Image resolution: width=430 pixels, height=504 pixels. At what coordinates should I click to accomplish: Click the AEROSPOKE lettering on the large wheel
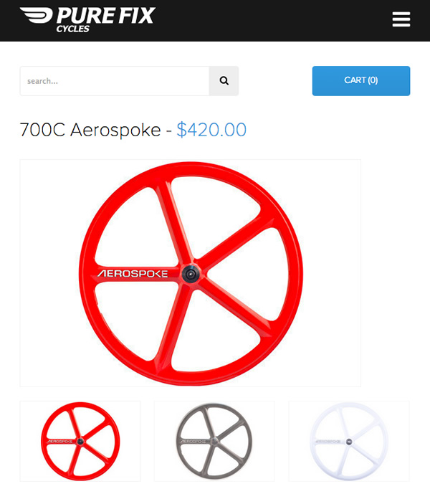pos(133,274)
